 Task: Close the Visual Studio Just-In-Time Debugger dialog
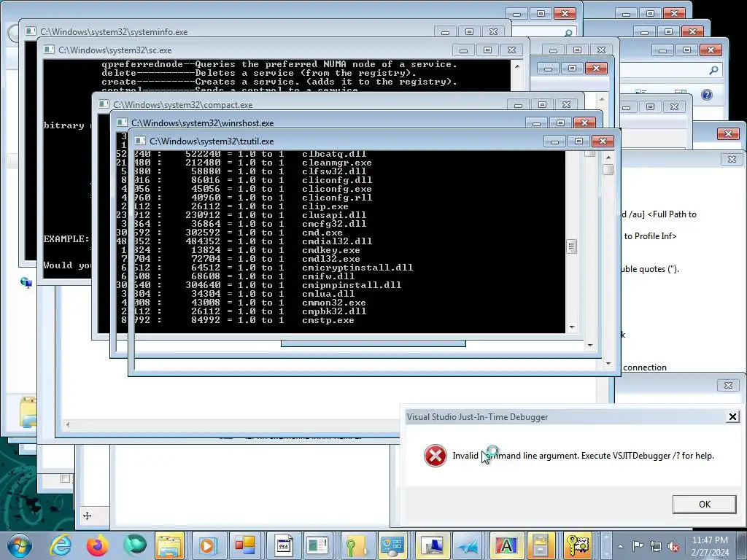[x=732, y=416]
